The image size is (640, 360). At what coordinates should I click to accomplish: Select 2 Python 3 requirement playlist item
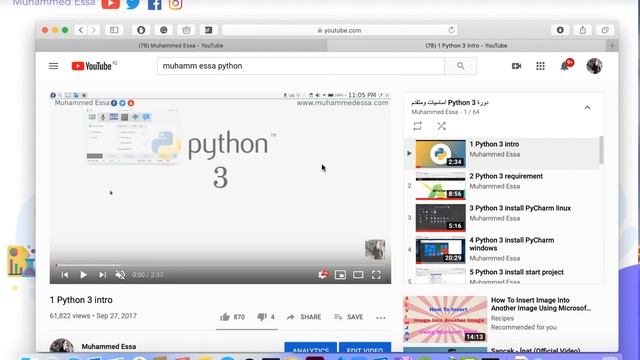coord(502,185)
